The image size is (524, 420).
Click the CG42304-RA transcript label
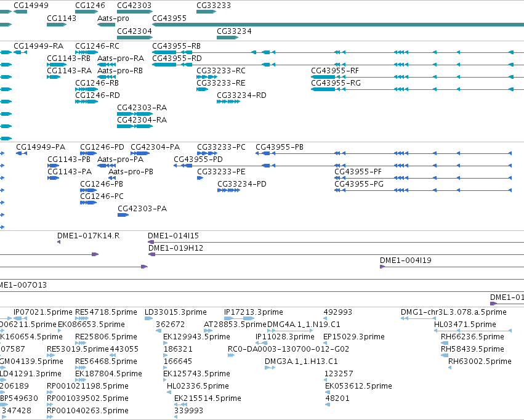click(x=142, y=120)
